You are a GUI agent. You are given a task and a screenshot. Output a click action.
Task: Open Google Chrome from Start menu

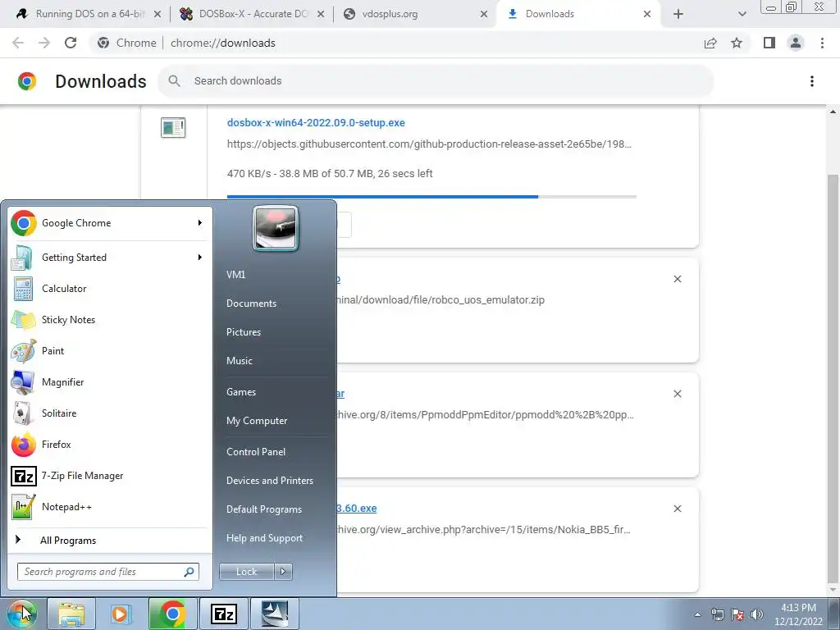110,223
